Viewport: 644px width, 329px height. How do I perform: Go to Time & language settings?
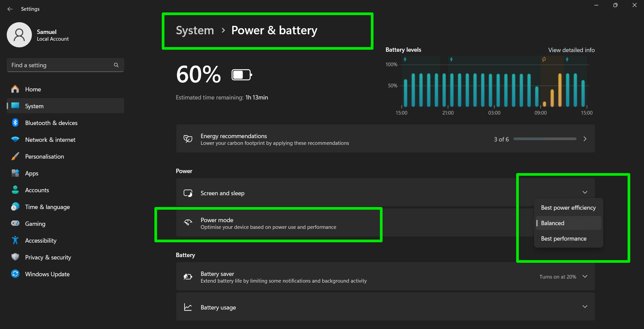(x=47, y=207)
